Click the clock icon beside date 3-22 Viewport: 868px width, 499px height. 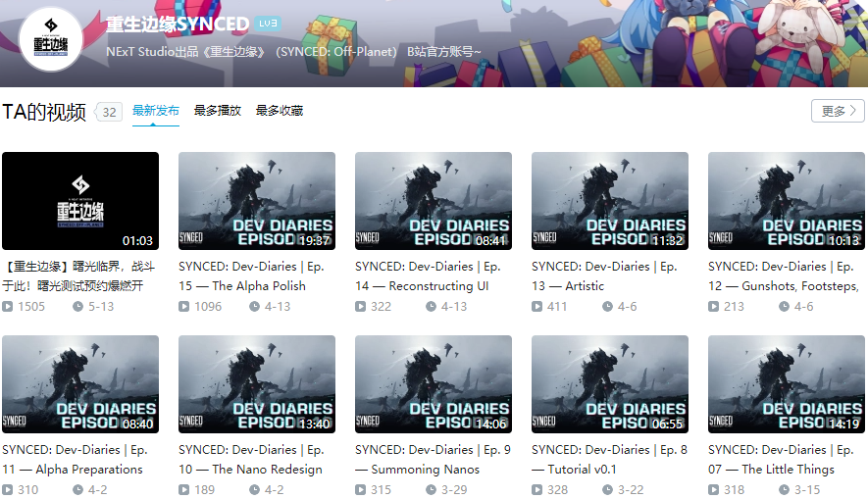click(x=607, y=489)
